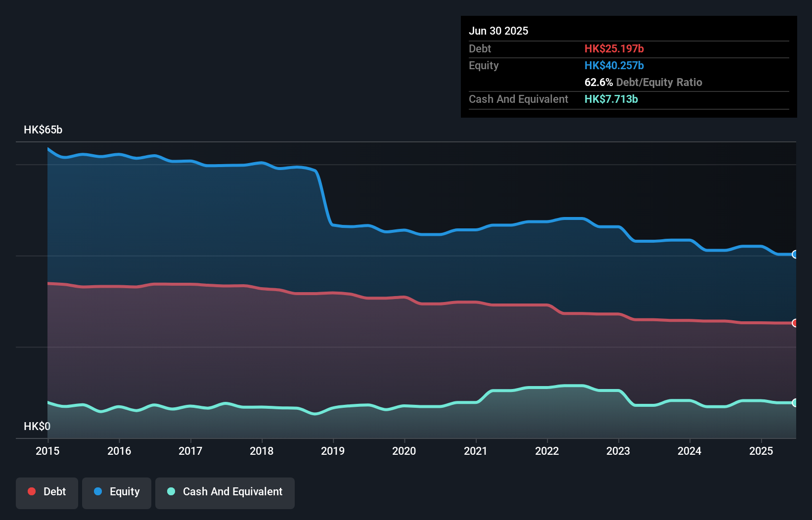
Task: Click the red Debt legend dot
Action: click(32, 491)
